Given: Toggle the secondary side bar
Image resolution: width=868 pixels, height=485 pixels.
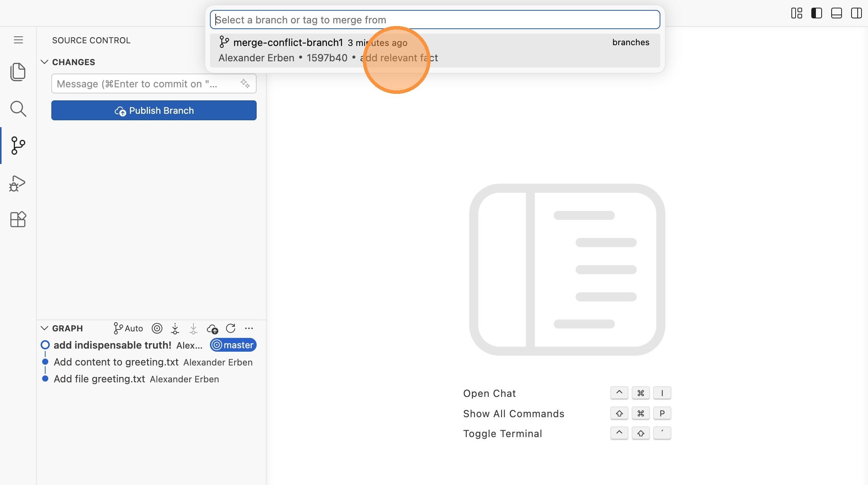Looking at the screenshot, I should [857, 13].
